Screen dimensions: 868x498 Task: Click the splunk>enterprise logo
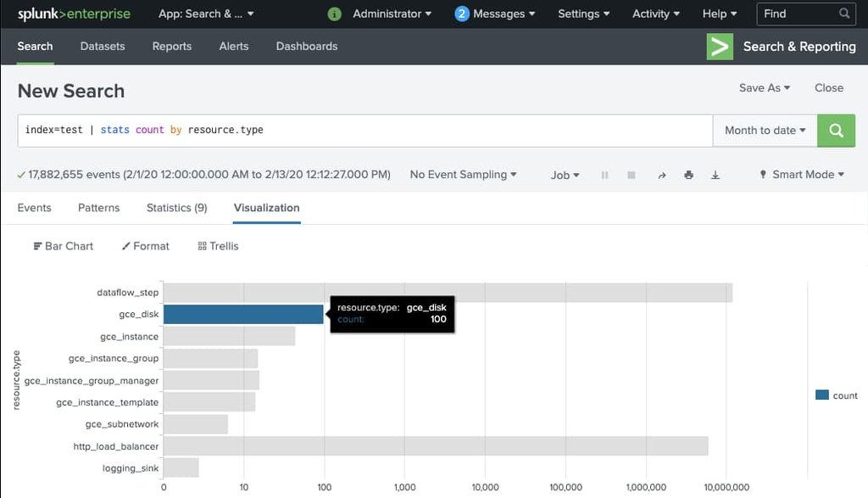coord(75,14)
